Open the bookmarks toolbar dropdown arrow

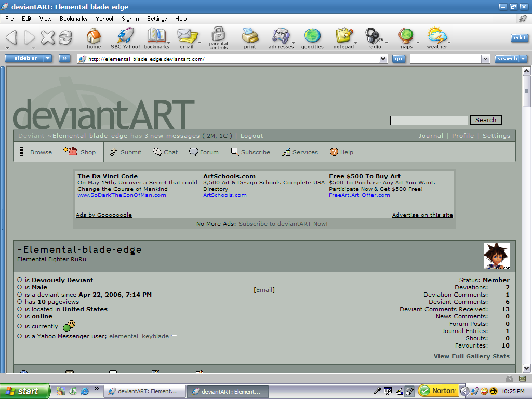(169, 43)
